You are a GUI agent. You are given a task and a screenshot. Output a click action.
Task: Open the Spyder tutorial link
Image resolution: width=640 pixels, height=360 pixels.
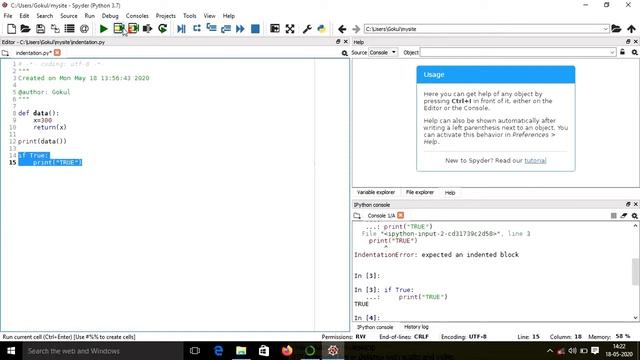click(535, 160)
